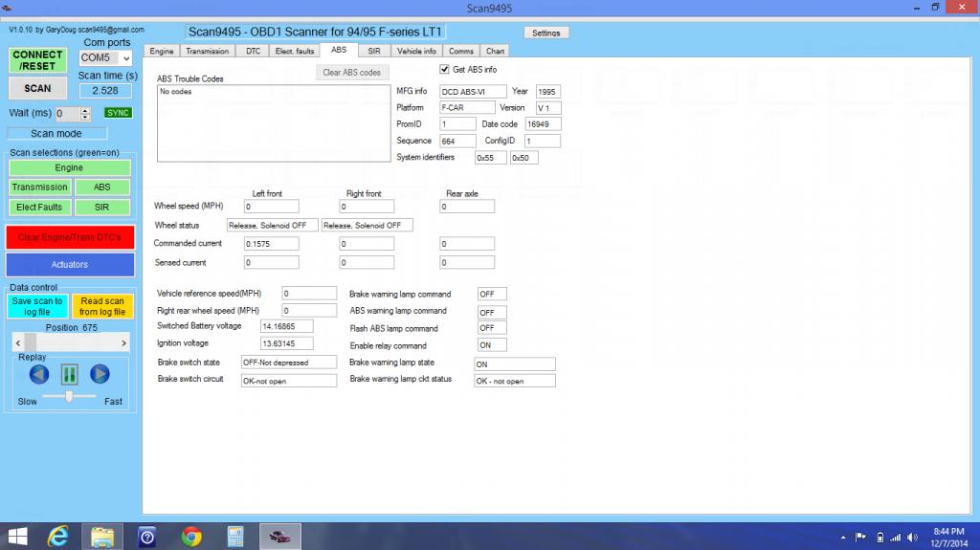Decrease Wait (ms) with the down arrow
The image size is (980, 550).
(x=85, y=117)
